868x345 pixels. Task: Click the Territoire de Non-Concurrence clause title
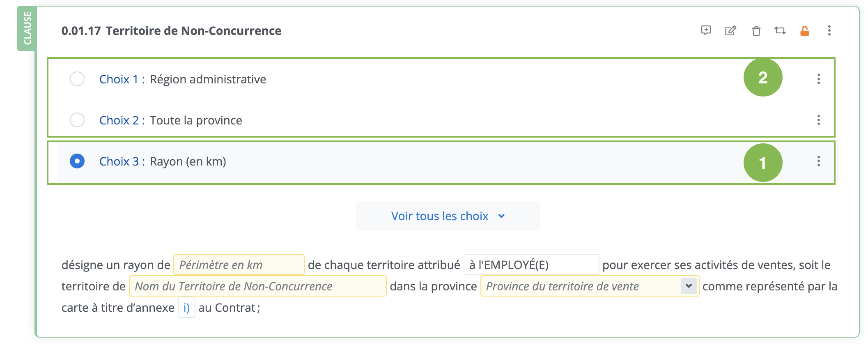coord(193,31)
